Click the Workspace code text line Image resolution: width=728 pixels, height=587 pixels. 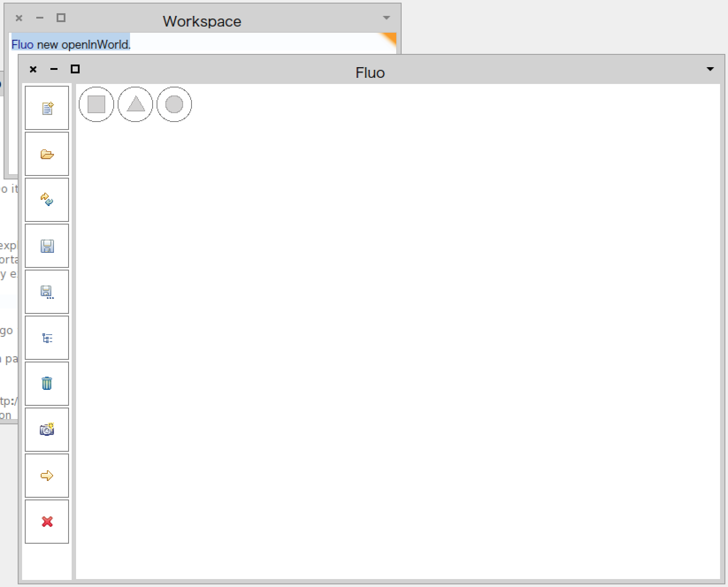click(71, 45)
